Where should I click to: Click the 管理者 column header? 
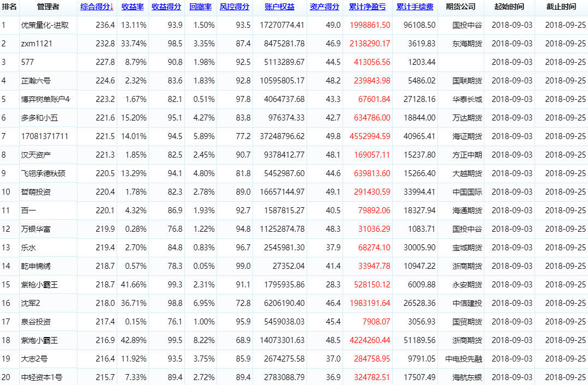pos(48,7)
